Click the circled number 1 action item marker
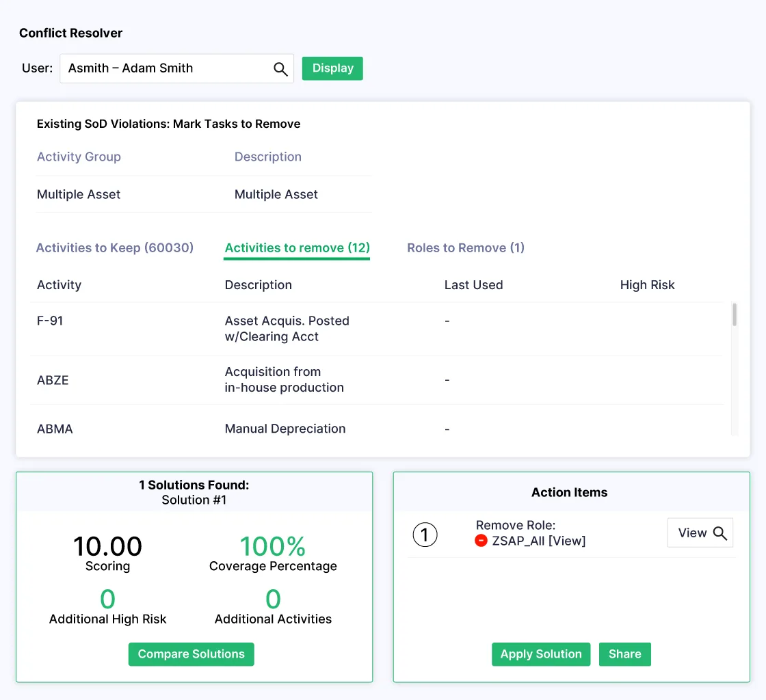766x700 pixels. (x=425, y=535)
